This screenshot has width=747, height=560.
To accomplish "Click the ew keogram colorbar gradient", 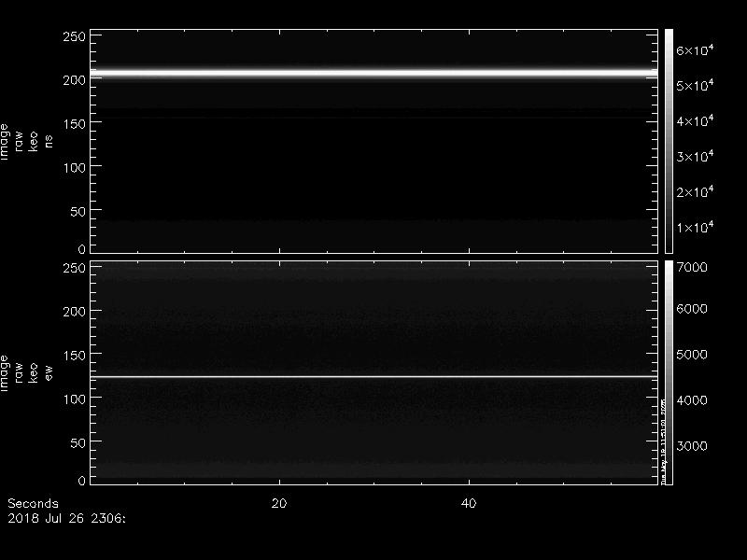I will (669, 372).
